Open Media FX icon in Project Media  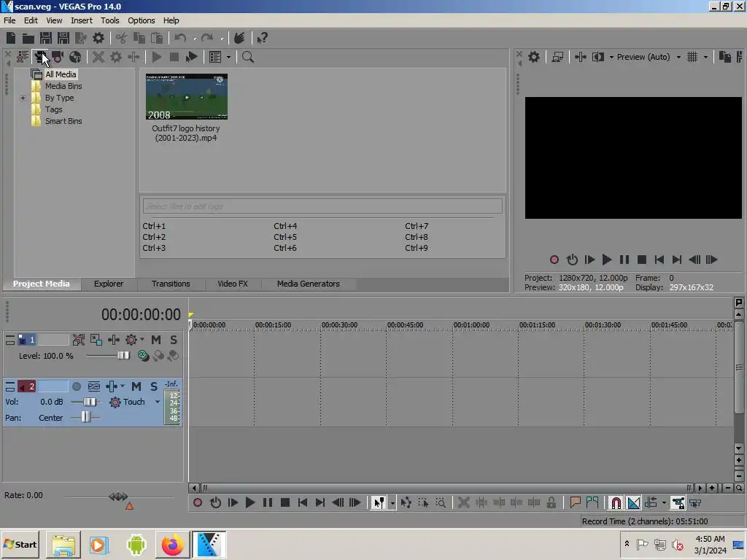tap(133, 57)
